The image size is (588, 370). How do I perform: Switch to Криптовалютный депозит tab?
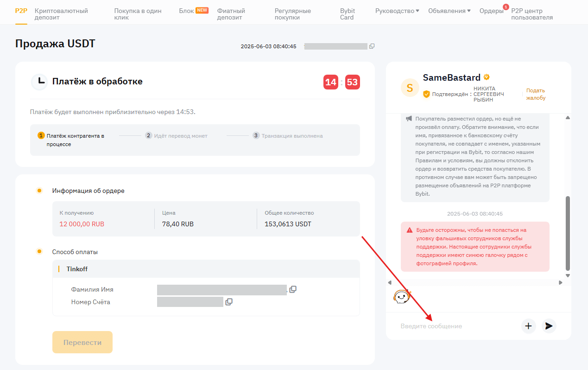click(61, 14)
